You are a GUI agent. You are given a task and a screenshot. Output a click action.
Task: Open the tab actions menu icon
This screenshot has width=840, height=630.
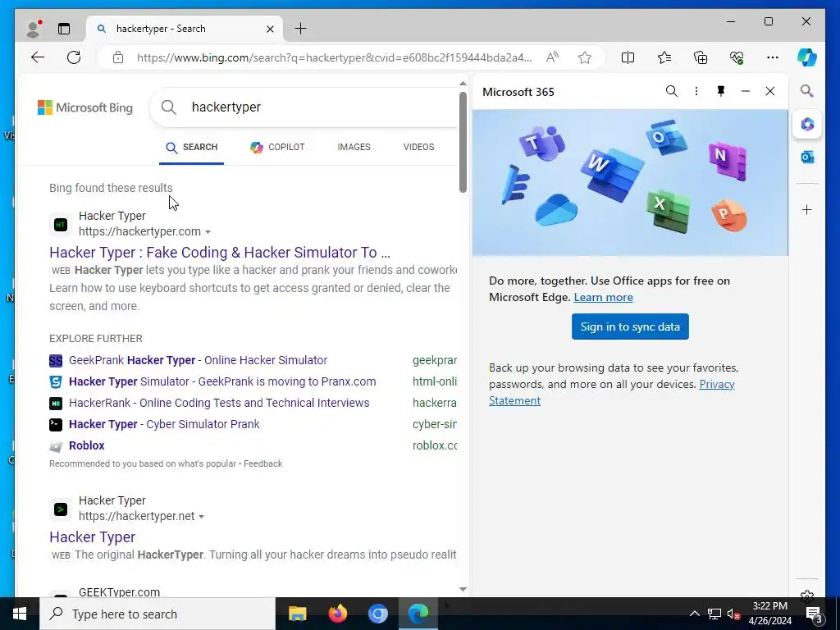[64, 29]
